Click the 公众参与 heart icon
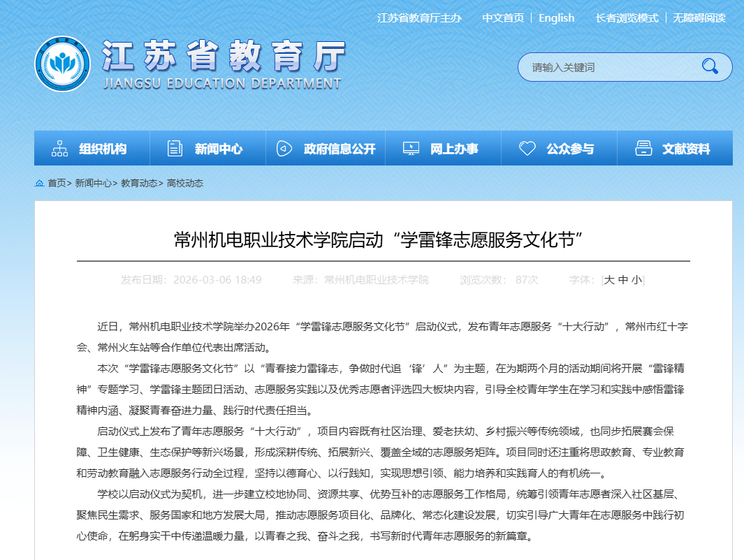Image resolution: width=744 pixels, height=560 pixels. (x=527, y=149)
